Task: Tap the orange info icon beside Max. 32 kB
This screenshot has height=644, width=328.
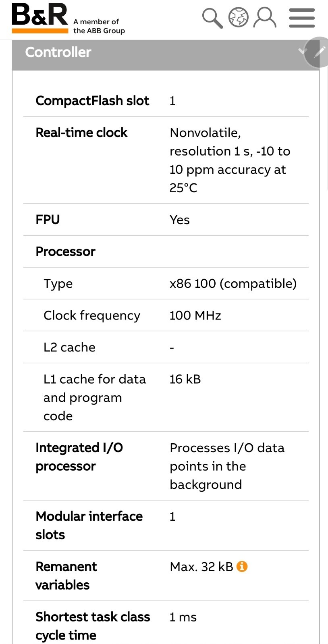Action: (242, 566)
